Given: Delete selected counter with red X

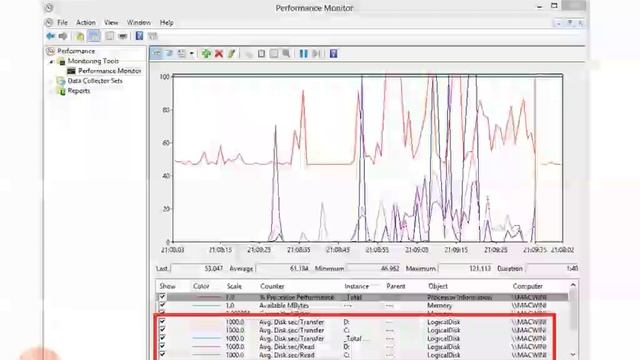Looking at the screenshot, I should [x=219, y=53].
